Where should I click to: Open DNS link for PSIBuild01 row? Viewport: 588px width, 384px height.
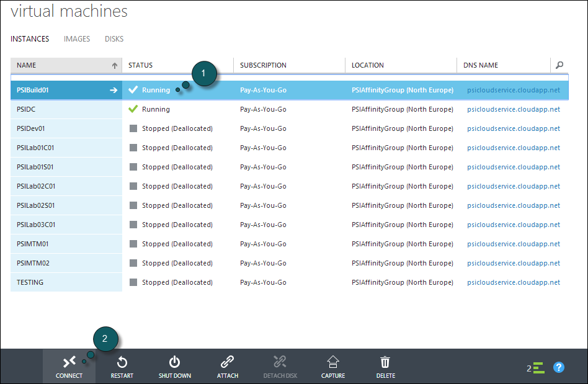click(514, 90)
